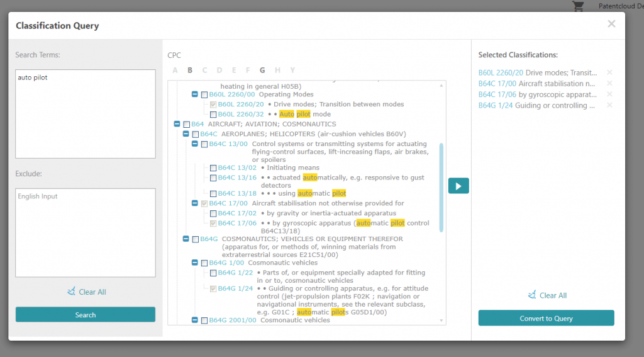Collapse the B64C 13/00 Control systems branch
644x357 pixels.
point(195,144)
